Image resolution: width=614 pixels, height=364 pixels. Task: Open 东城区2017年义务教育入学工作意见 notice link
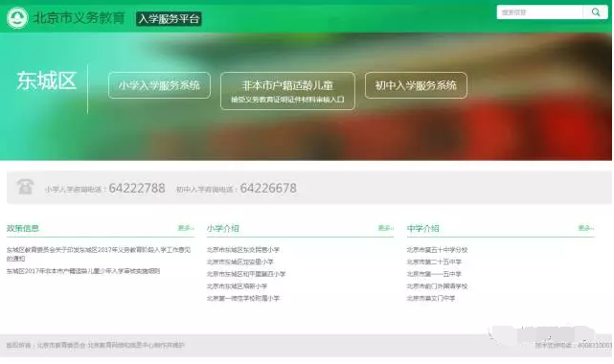point(99,254)
